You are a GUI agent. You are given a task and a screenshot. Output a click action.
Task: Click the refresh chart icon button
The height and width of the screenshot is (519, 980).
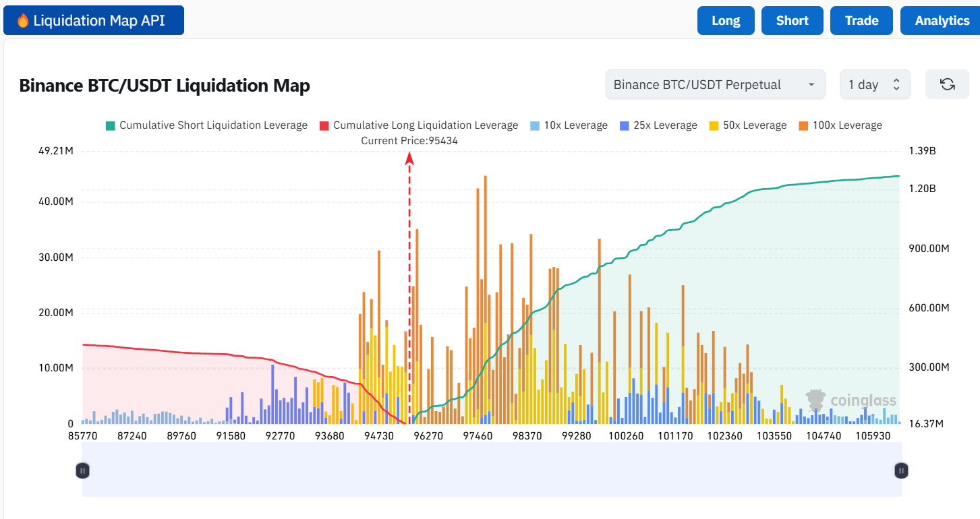947,84
